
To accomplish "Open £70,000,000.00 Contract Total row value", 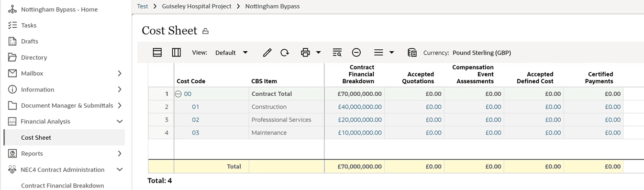I will click(x=360, y=94).
